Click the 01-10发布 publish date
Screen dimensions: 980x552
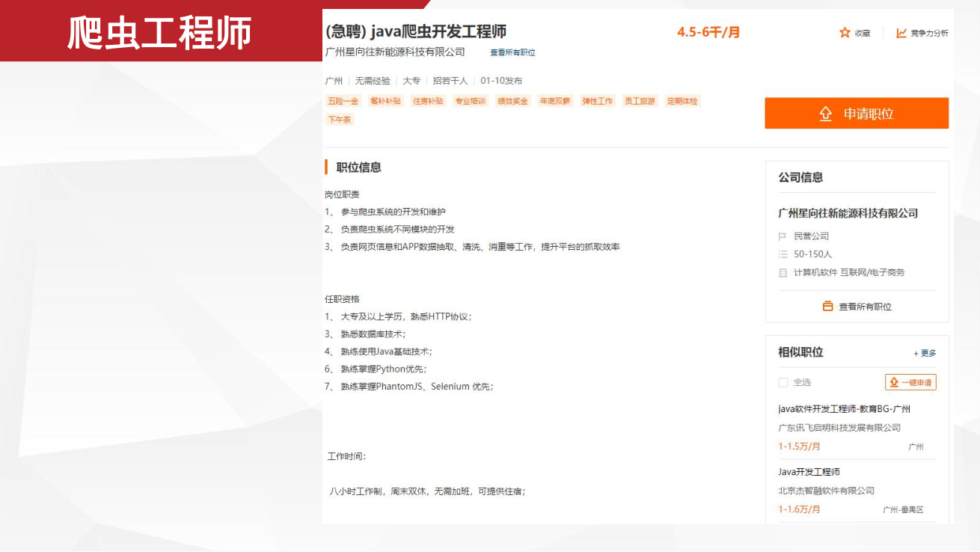(x=501, y=81)
